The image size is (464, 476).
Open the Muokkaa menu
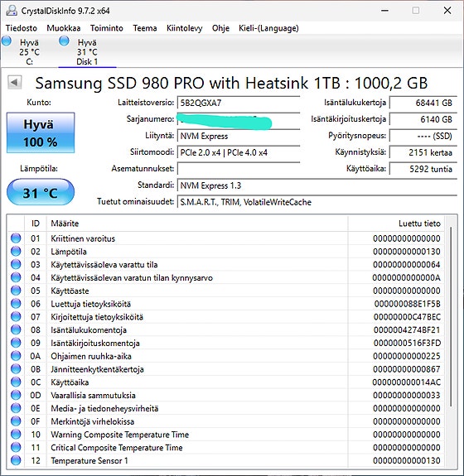point(64,28)
